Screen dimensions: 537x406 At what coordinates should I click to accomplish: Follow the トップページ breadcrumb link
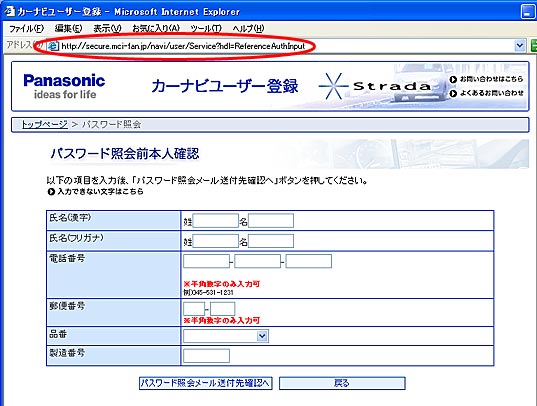tap(45, 124)
